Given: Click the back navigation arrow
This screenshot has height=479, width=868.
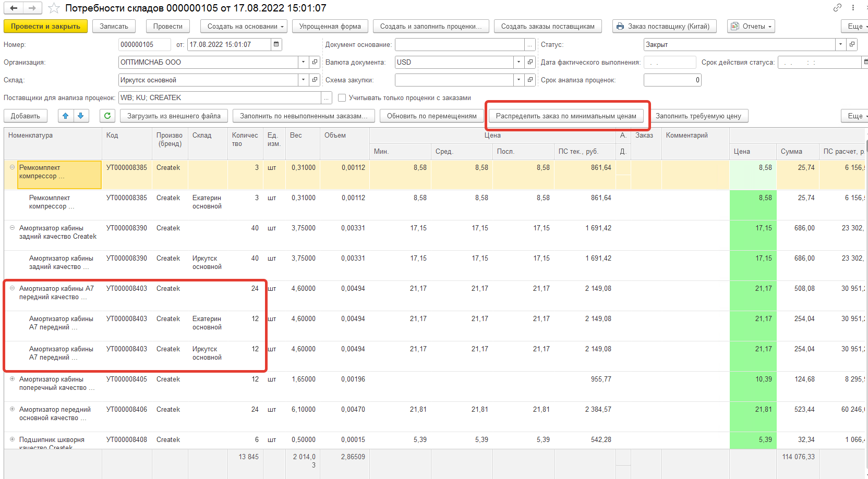Looking at the screenshot, I should pos(14,8).
